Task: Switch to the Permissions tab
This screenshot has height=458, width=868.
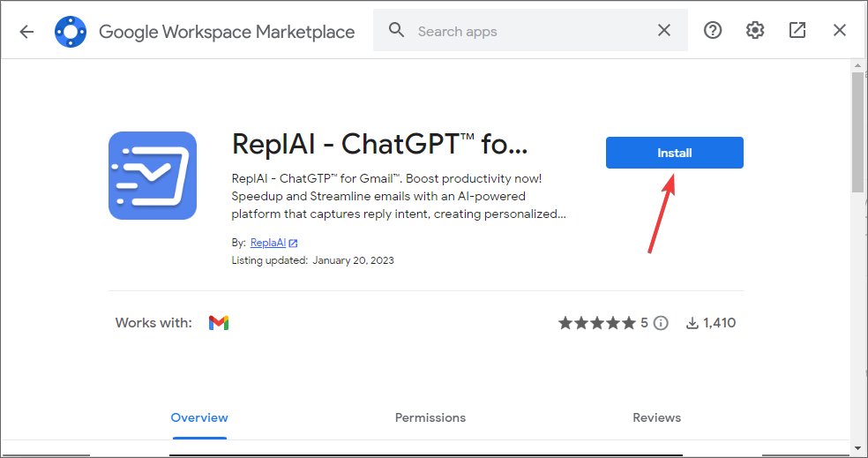Action: 430,417
